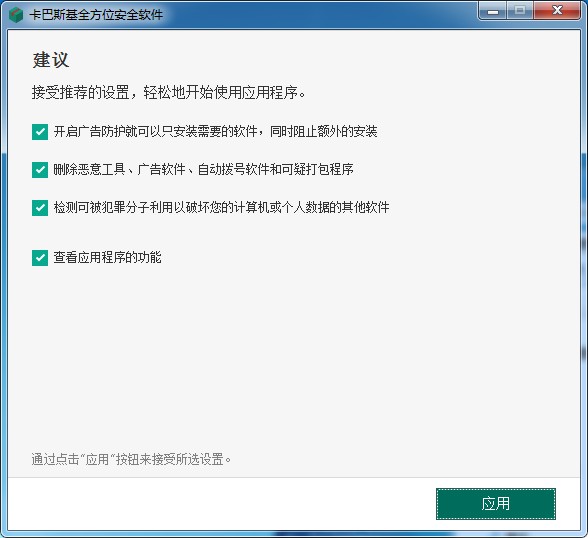Minimize the Kaspersky window
The image size is (588, 538).
coord(493,11)
